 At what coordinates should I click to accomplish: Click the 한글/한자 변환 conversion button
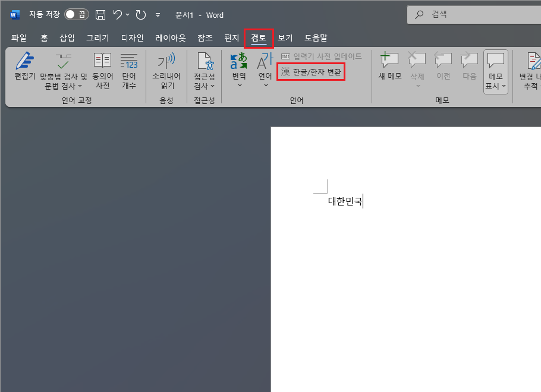click(x=310, y=72)
